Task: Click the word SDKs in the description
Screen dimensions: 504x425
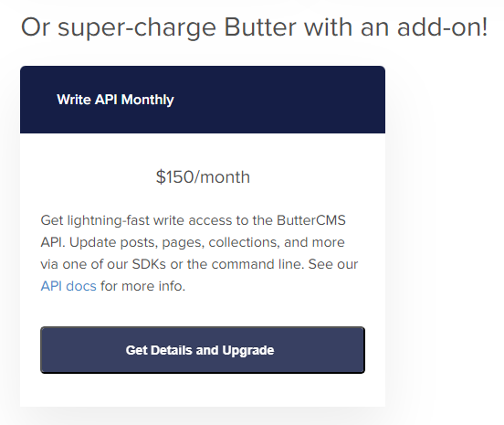Action: [x=149, y=264]
